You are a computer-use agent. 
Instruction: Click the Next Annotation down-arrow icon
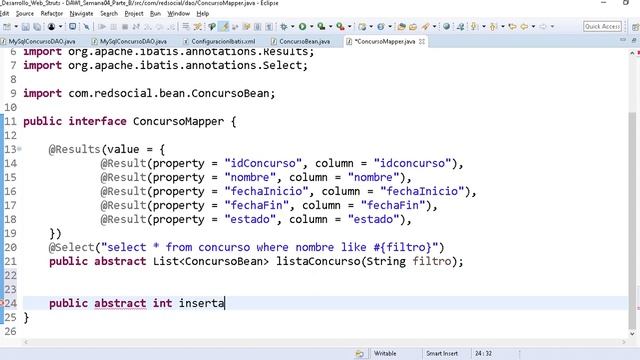tap(474, 27)
